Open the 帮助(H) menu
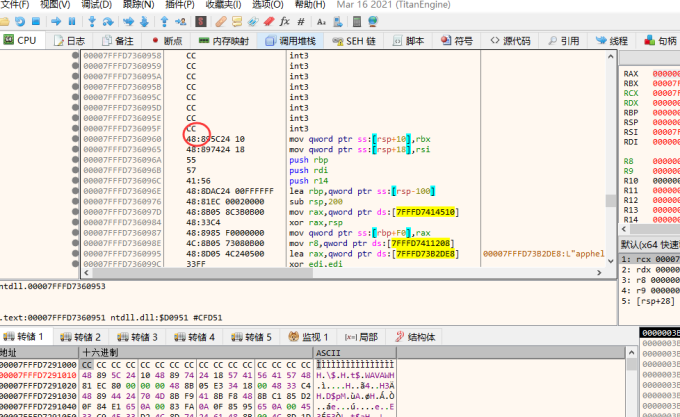The image size is (680, 417). pos(310,5)
